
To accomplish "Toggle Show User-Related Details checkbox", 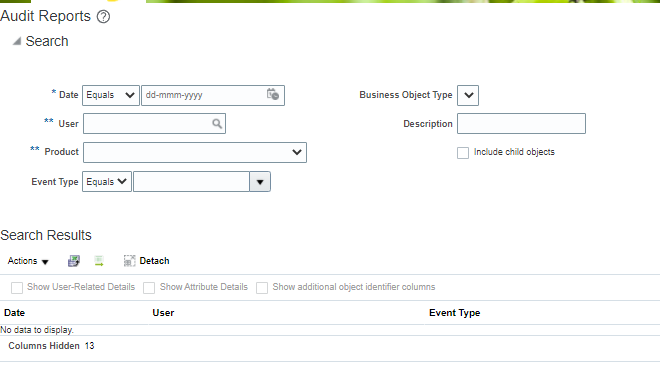I will click(x=17, y=288).
